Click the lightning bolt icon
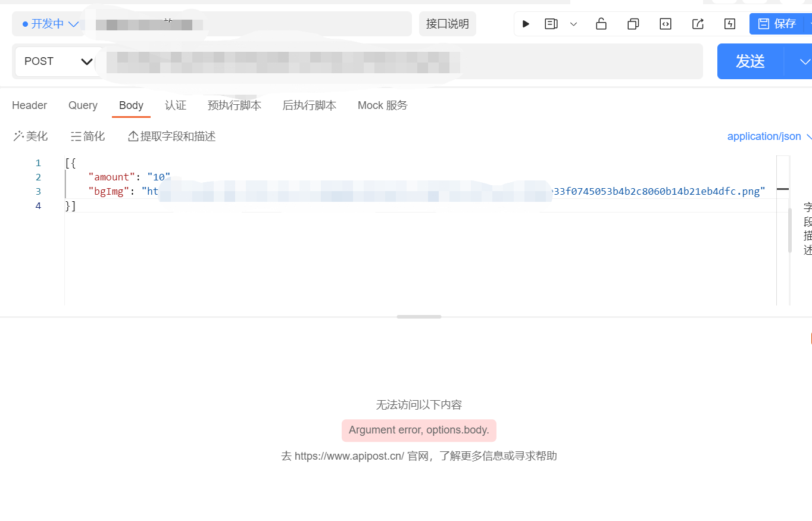 [730, 24]
